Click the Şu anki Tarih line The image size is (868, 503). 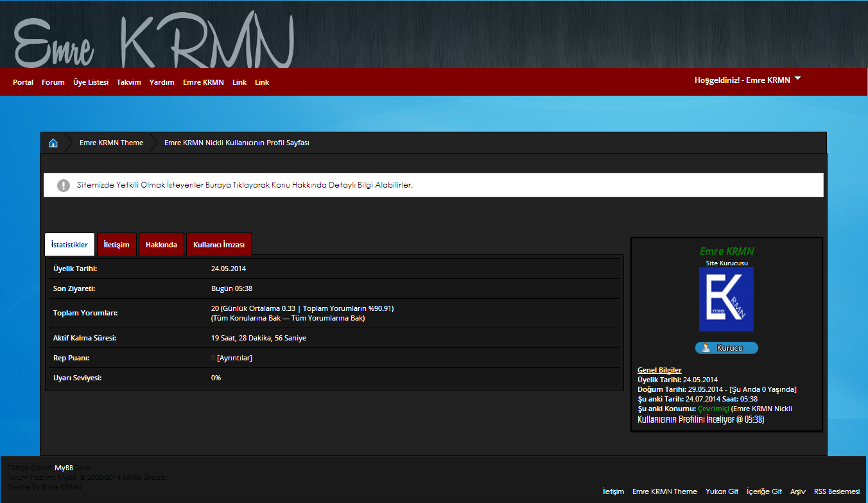tap(697, 399)
